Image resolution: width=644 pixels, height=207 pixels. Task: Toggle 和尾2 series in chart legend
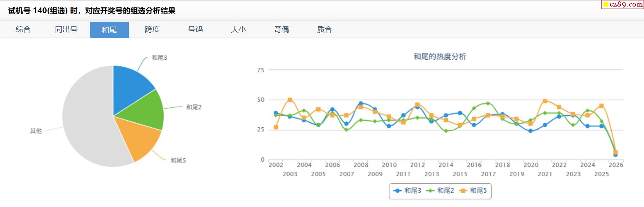pos(440,191)
